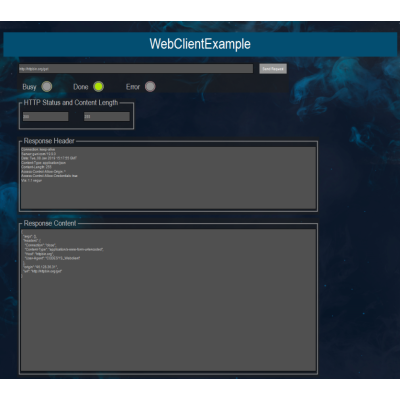This screenshot has height=400, width=400.
Task: Select the HTTP status code field
Action: coord(45,117)
